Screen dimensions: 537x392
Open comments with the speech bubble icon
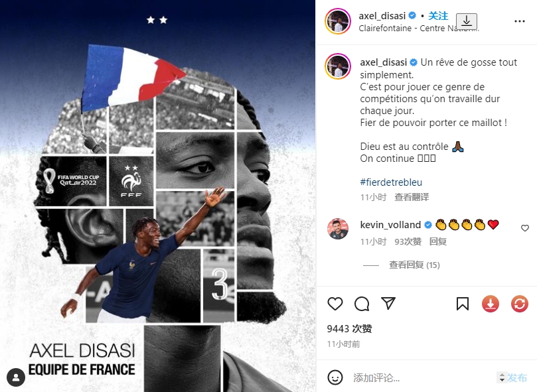pyautogui.click(x=362, y=304)
